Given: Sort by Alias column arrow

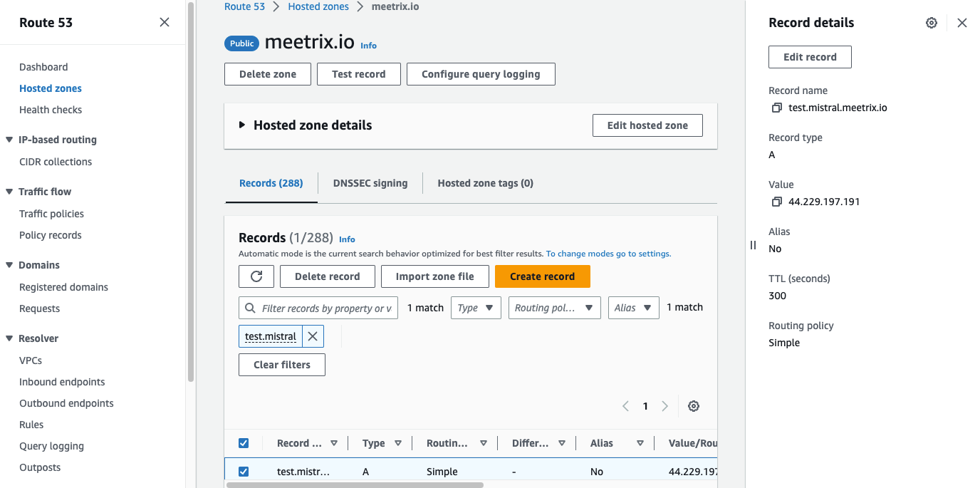Looking at the screenshot, I should click(x=640, y=443).
